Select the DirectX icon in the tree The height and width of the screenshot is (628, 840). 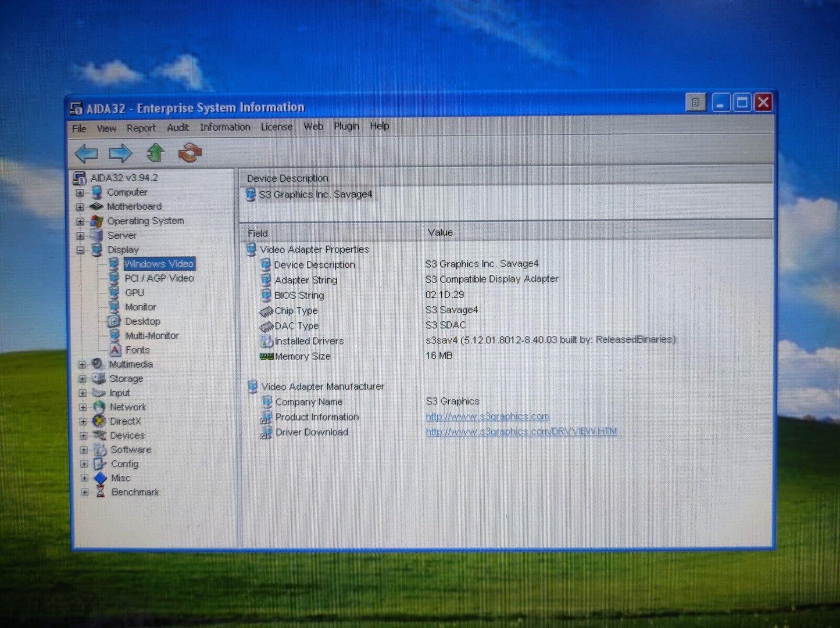point(99,421)
